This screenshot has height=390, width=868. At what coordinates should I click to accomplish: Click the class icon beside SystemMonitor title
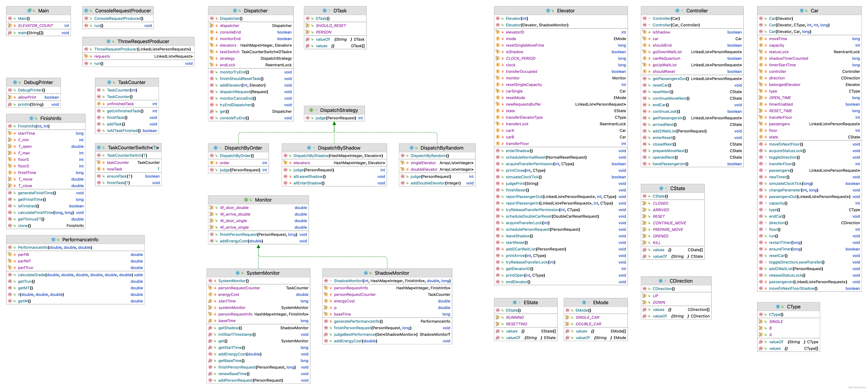point(238,273)
